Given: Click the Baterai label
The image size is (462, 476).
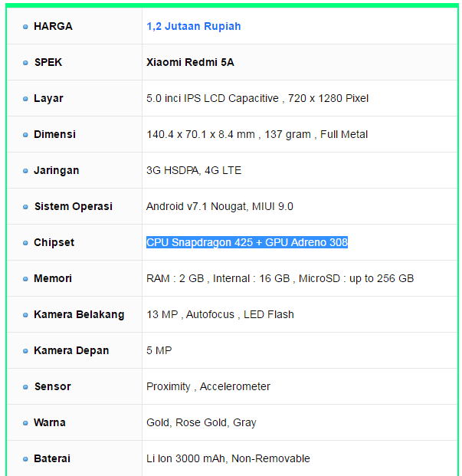Looking at the screenshot, I should [52, 458].
